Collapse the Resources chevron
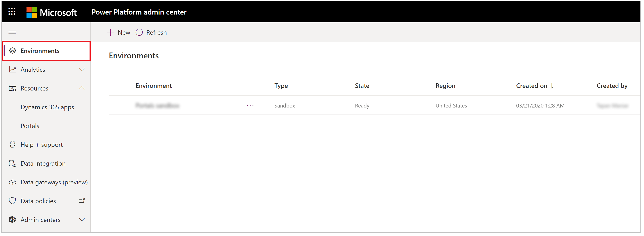The height and width of the screenshot is (236, 644). point(82,88)
